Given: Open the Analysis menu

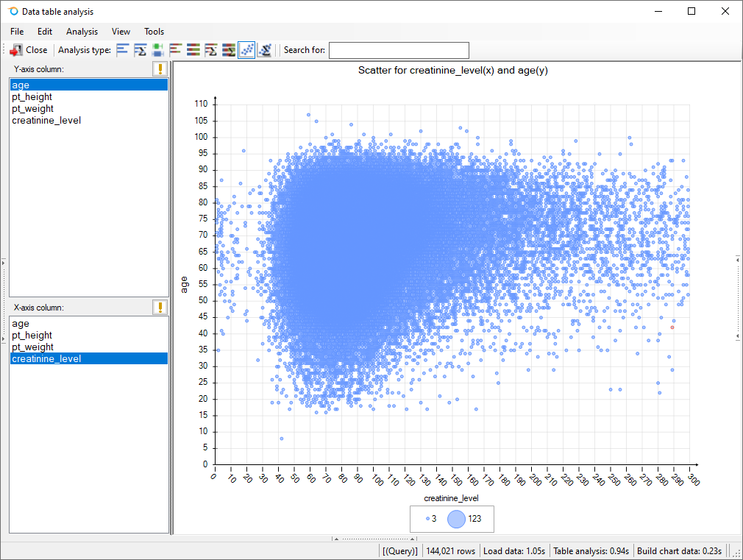Looking at the screenshot, I should tap(82, 32).
